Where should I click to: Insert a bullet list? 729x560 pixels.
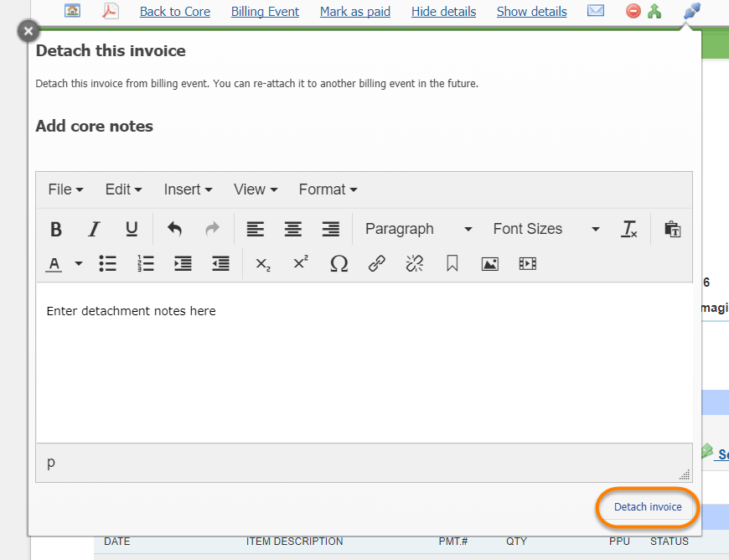coord(107,263)
